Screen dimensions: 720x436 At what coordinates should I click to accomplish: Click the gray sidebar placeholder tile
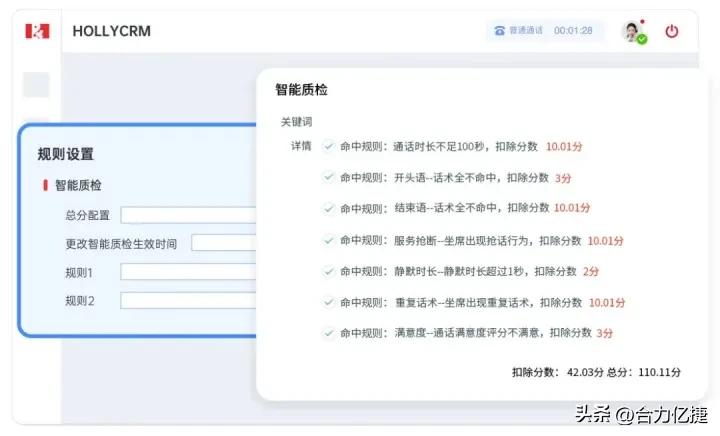[36, 85]
